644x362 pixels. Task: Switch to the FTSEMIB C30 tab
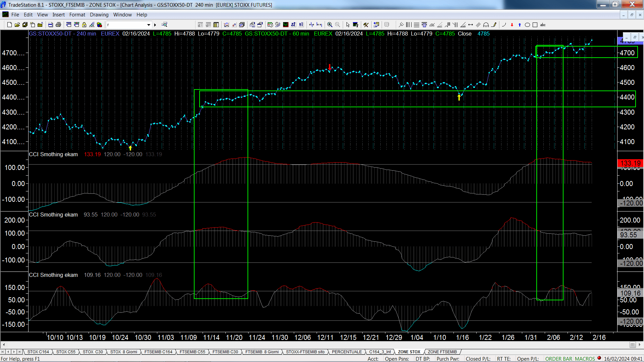225,352
